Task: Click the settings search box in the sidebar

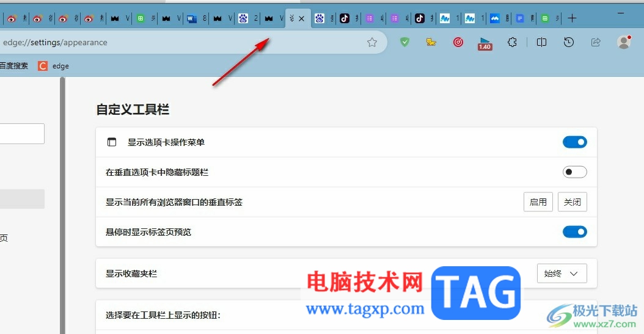Action: click(x=22, y=134)
